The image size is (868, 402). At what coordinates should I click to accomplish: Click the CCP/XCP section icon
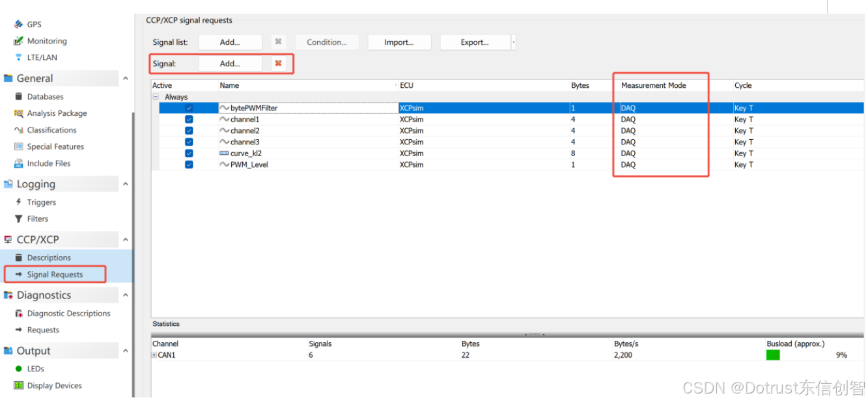8,239
